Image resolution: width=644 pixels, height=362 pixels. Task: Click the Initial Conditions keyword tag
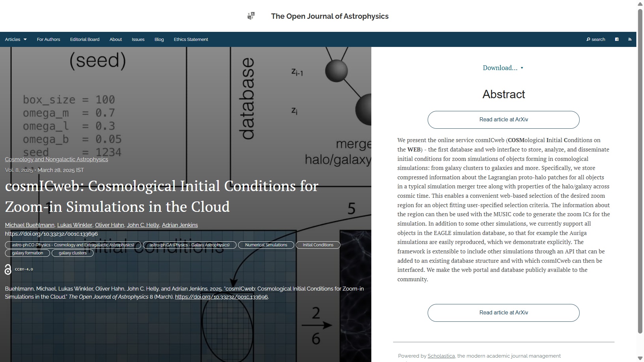[318, 245]
